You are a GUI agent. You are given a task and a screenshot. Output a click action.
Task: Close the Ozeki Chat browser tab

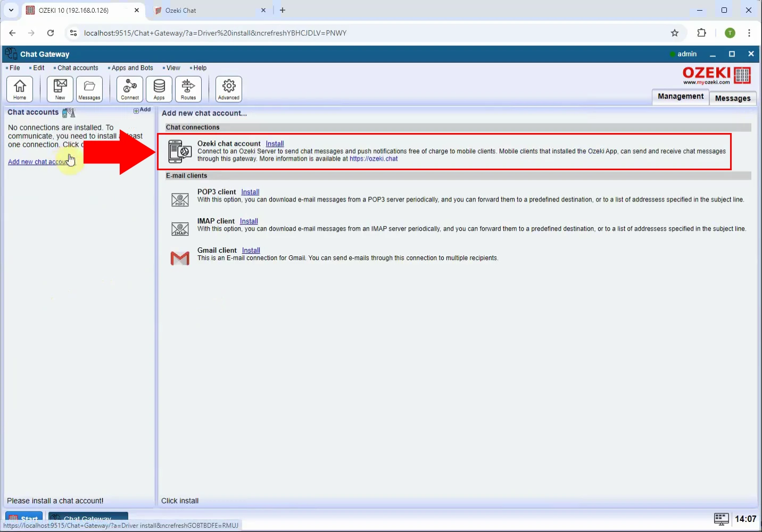pos(263,10)
